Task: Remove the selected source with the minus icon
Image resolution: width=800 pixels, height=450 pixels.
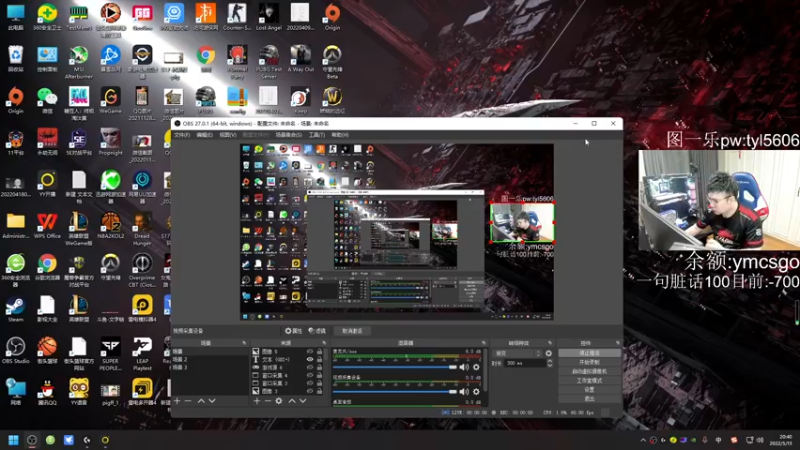Action: pos(267,401)
